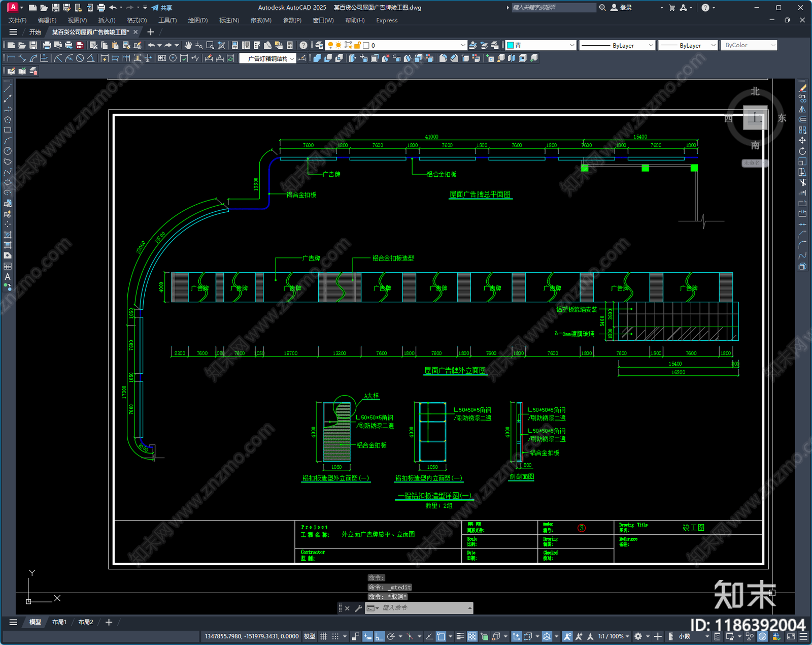
Task: Switch to the 开始 start tab
Action: click(35, 32)
